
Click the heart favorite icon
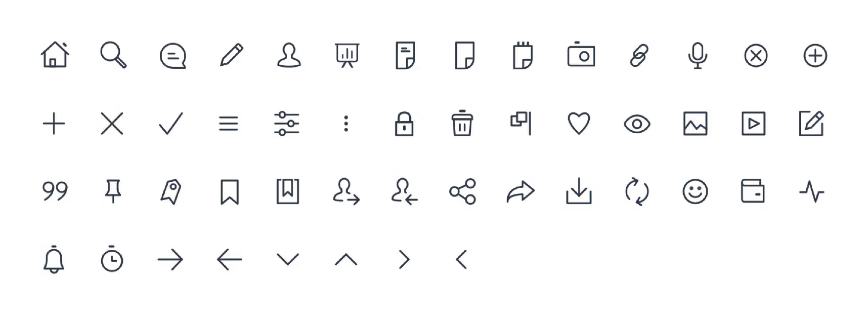tap(579, 123)
